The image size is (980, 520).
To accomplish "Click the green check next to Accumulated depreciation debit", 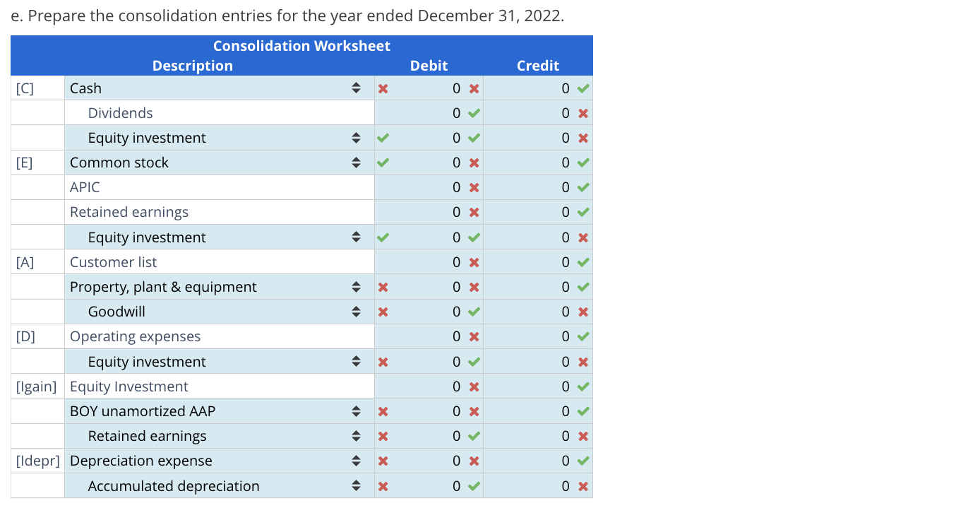I will 473,485.
